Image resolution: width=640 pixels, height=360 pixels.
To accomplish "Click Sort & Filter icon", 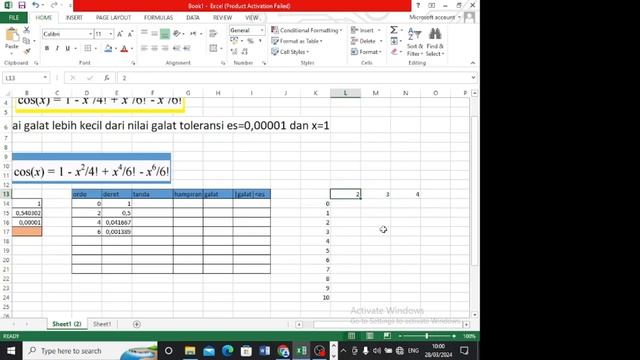I will point(415,42).
